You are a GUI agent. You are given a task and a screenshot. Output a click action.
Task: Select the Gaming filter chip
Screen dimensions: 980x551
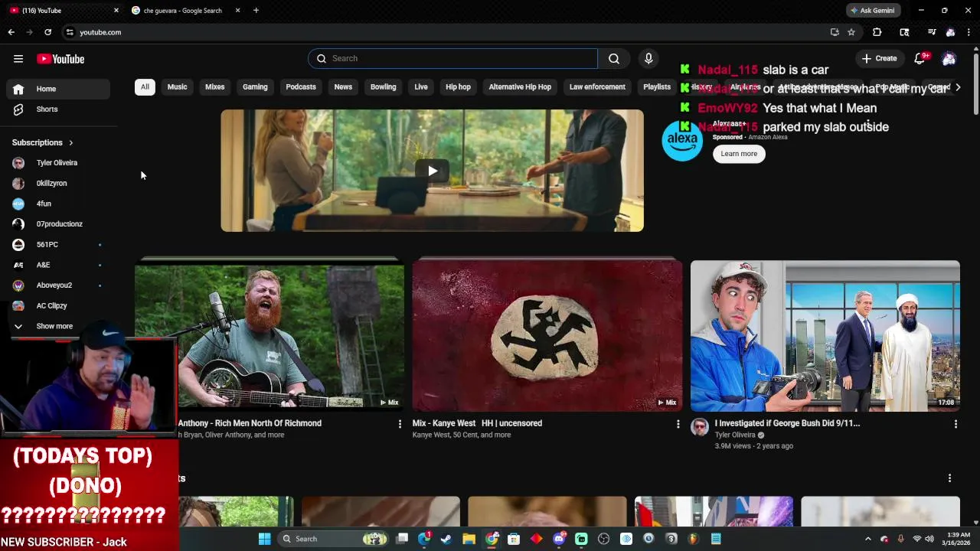click(255, 87)
